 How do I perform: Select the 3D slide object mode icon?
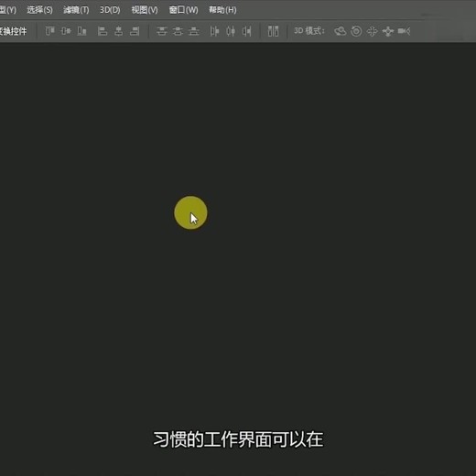coord(388,31)
